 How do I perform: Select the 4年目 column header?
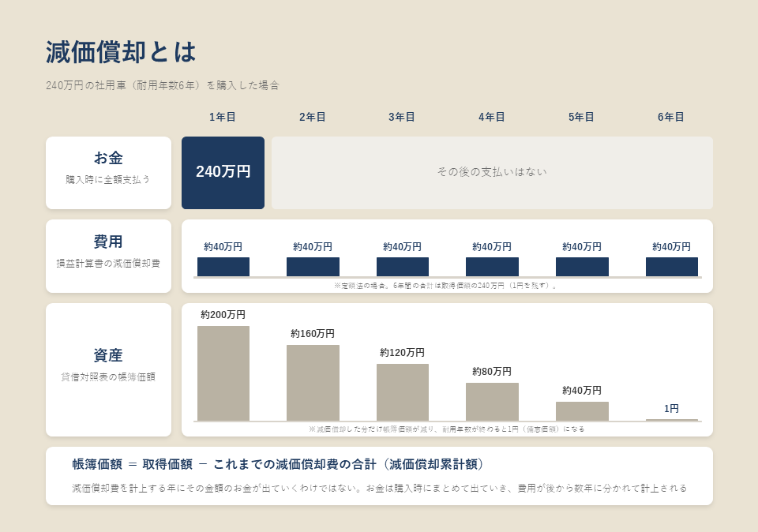click(x=492, y=117)
